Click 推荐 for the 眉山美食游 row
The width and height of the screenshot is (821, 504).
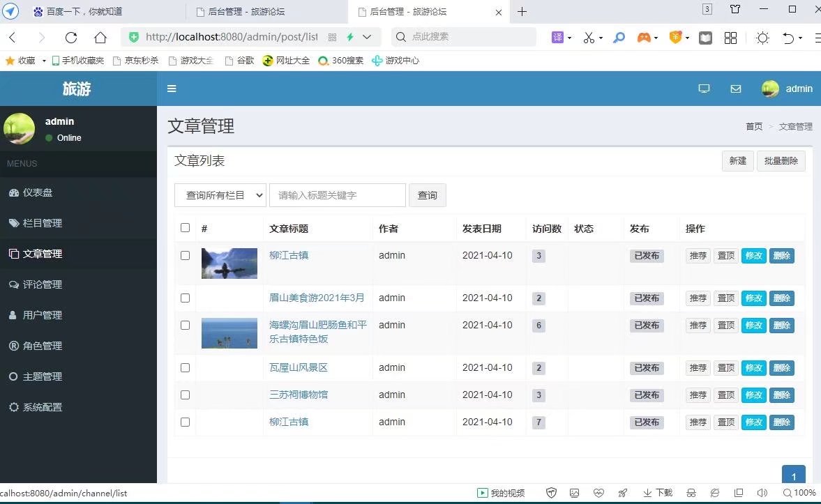[x=698, y=298]
